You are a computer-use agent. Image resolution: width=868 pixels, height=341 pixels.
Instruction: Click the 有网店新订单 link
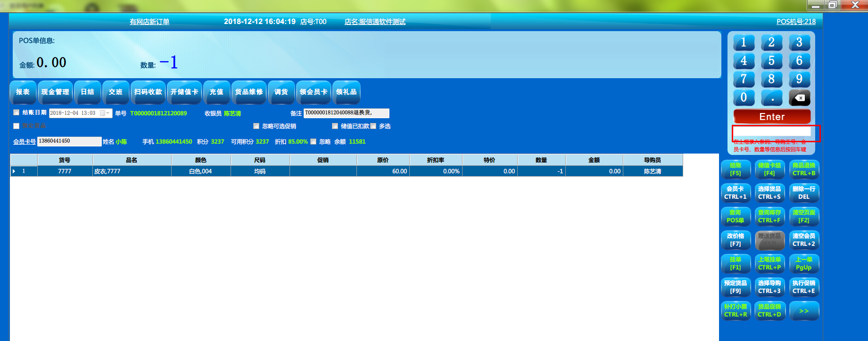pos(149,22)
